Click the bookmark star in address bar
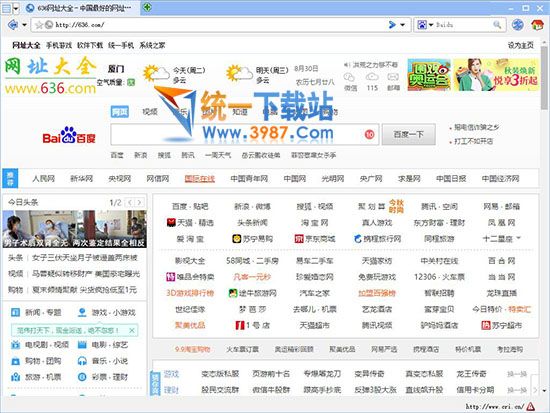 (39, 25)
